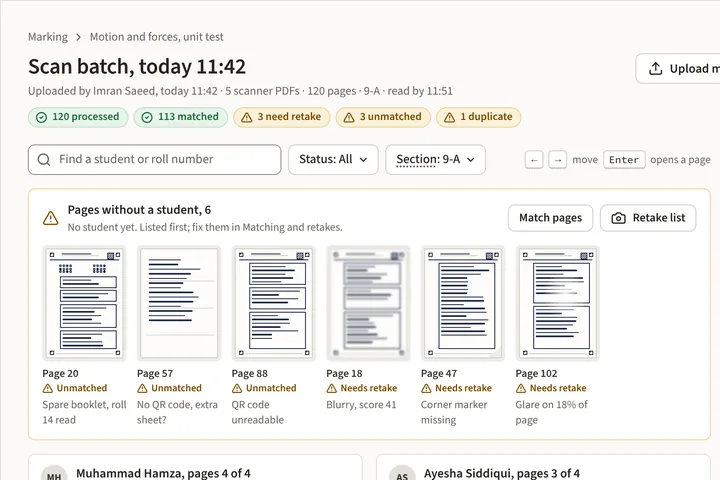This screenshot has height=480, width=720.
Task: Filter by 3 unmatched chip
Action: [x=383, y=117]
